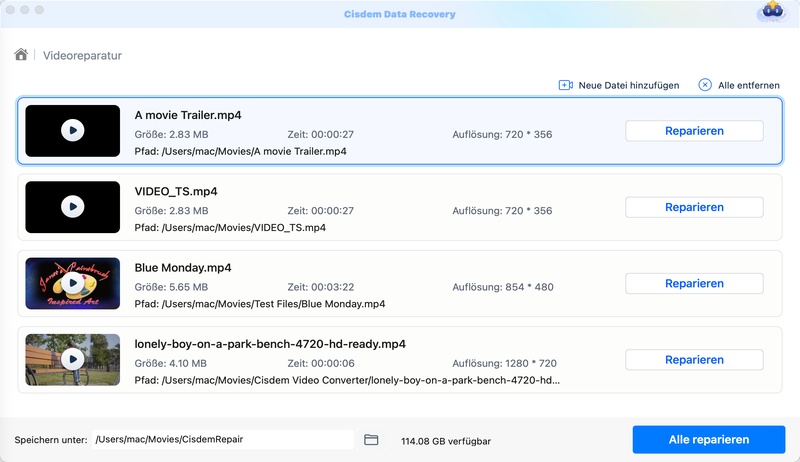
Task: Click Zeit: 00:03:22 value
Action: point(320,287)
